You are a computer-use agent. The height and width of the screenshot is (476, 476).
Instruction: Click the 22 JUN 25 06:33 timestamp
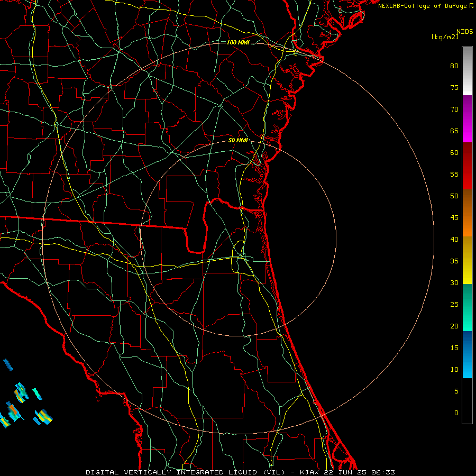(360, 472)
